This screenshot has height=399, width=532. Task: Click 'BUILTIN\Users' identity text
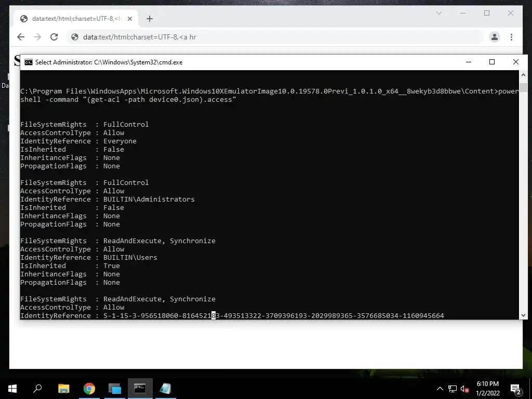click(x=130, y=258)
